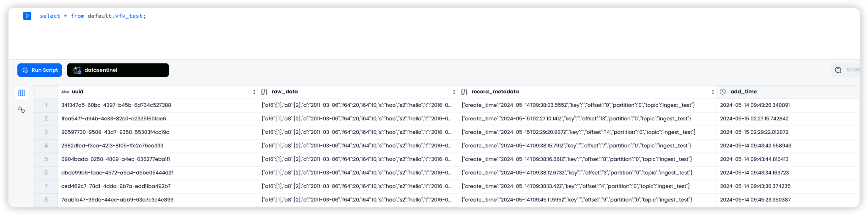The width and height of the screenshot is (868, 215).
Task: Open raw_data column options menu
Action: coord(454,92)
